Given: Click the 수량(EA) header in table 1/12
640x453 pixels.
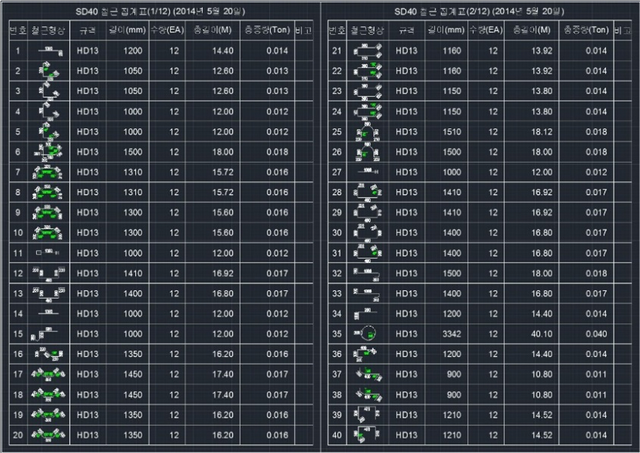Looking at the screenshot, I should click(167, 30).
